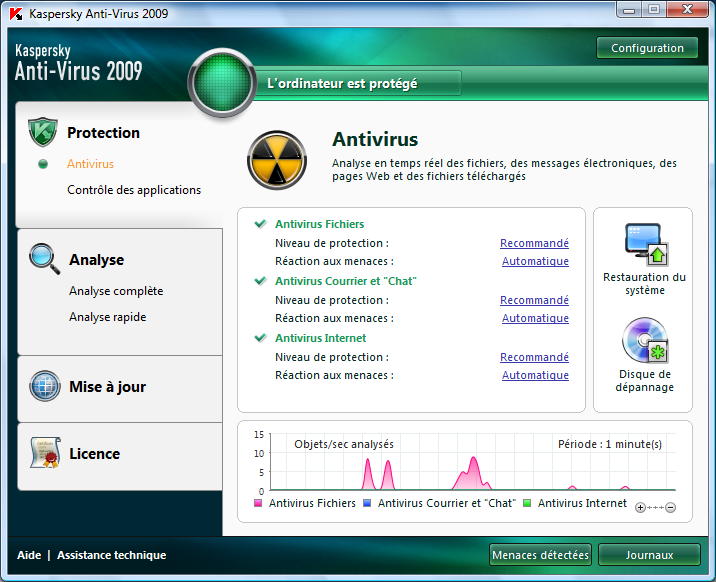Image resolution: width=716 pixels, height=582 pixels.
Task: Open Automatique reaction for Antivirus Internet
Action: [535, 375]
